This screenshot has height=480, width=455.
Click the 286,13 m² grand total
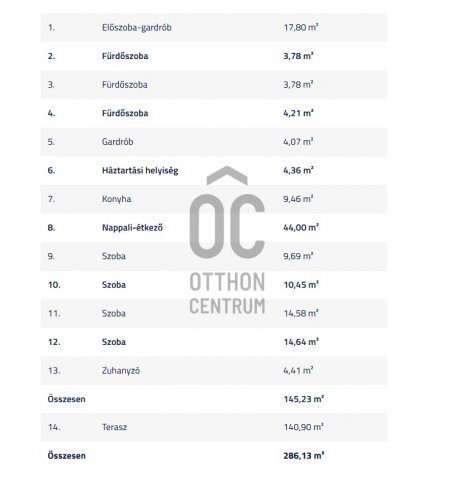[304, 456]
